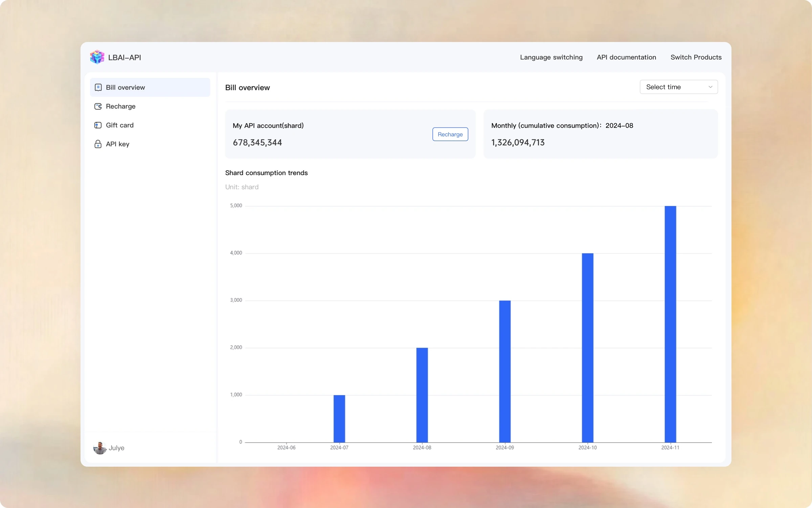The width and height of the screenshot is (812, 508).
Task: Click the 2024-07 chart bar
Action: point(339,419)
